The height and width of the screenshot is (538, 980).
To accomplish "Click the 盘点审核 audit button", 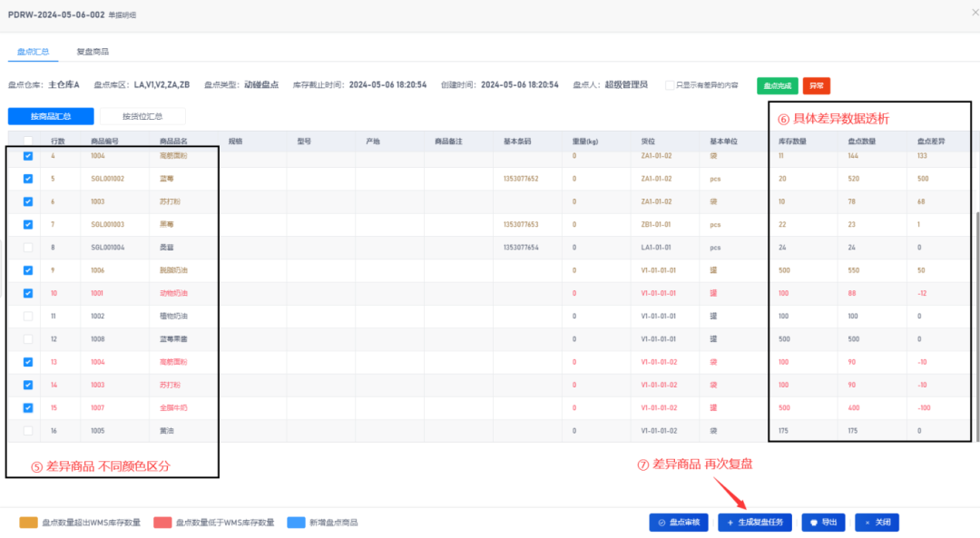I will pyautogui.click(x=679, y=523).
